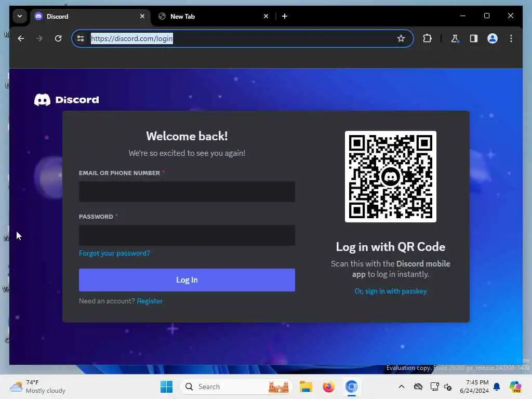The image size is (532, 399).
Task: Open a new browser tab with the plus button
Action: tap(285, 16)
